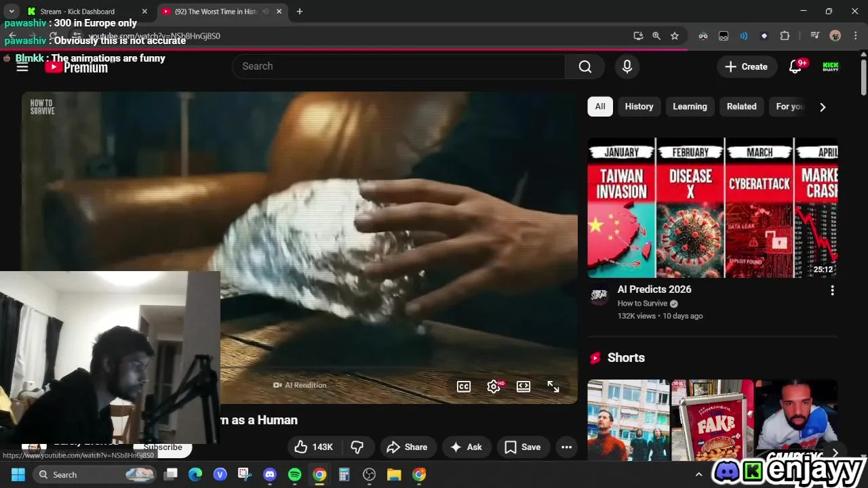
Task: Select the All filter chip
Action: tap(600, 106)
